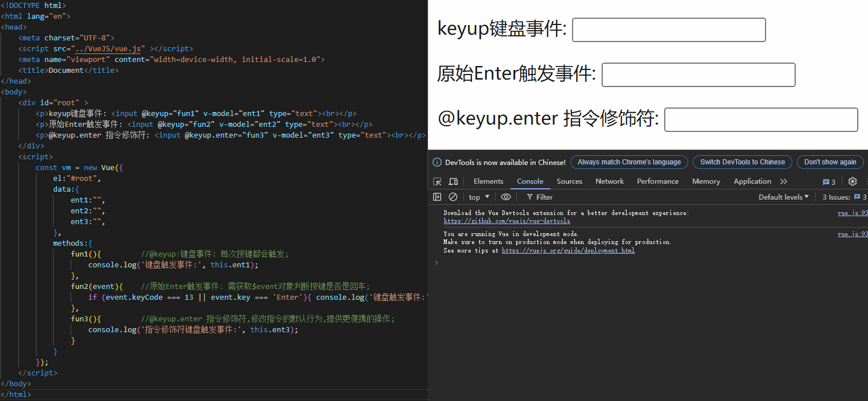Screen dimensions: 868x401
Task: Click Switch DevTools to Chinese button
Action: (742, 162)
